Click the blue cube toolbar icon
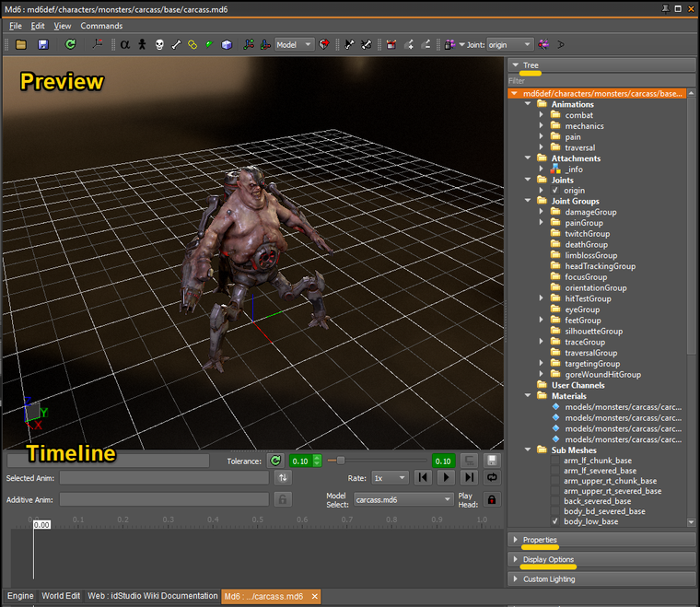 [x=227, y=44]
